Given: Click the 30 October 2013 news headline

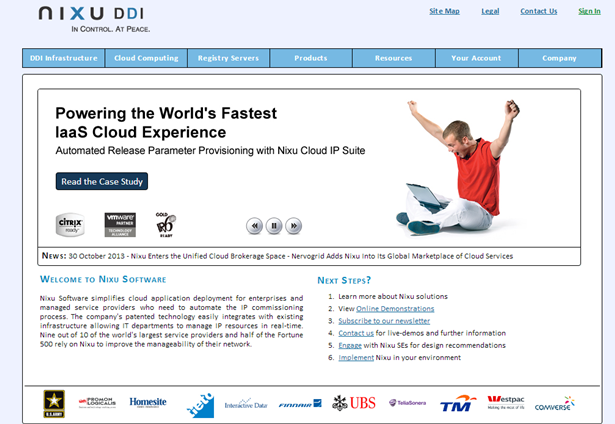Looking at the screenshot, I should click(x=291, y=256).
